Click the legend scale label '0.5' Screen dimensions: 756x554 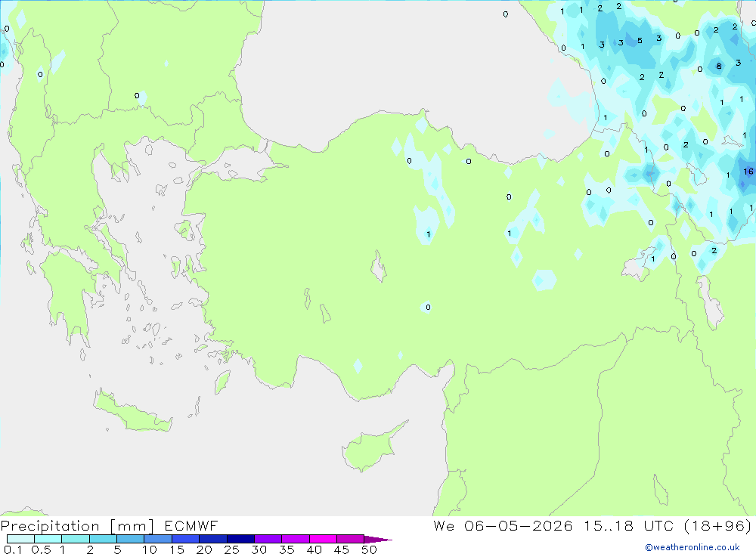(41, 549)
